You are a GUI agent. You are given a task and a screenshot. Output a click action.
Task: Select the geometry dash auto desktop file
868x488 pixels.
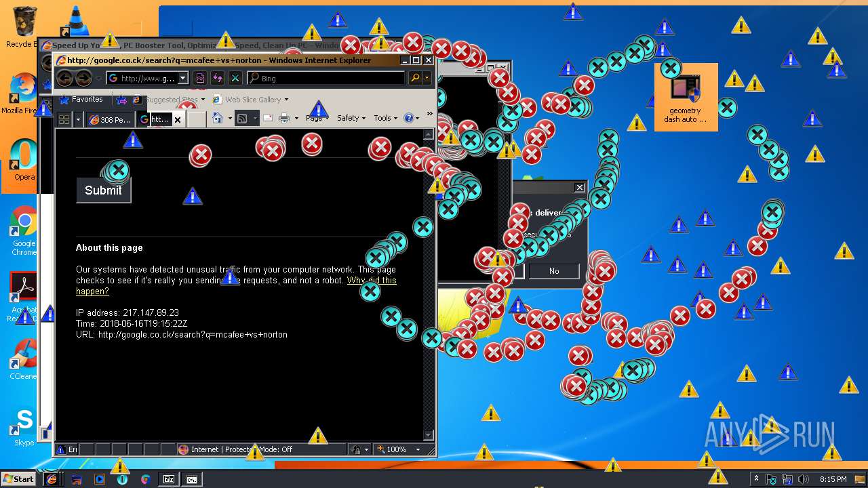coord(686,97)
